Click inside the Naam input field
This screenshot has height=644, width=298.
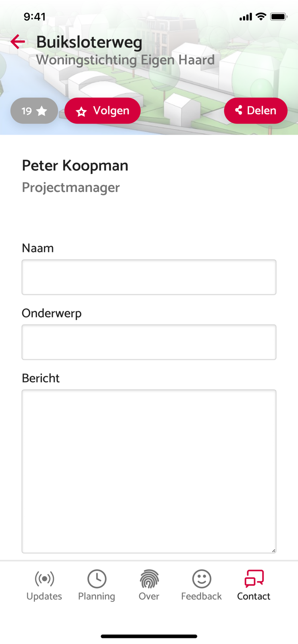pyautogui.click(x=149, y=277)
